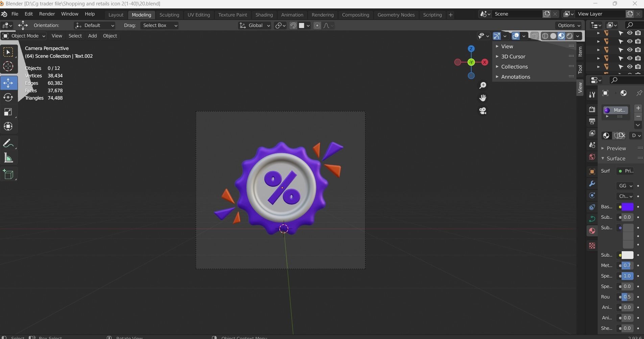Open the Tool properties tab with wrench-screwdriver icon

(x=592, y=95)
